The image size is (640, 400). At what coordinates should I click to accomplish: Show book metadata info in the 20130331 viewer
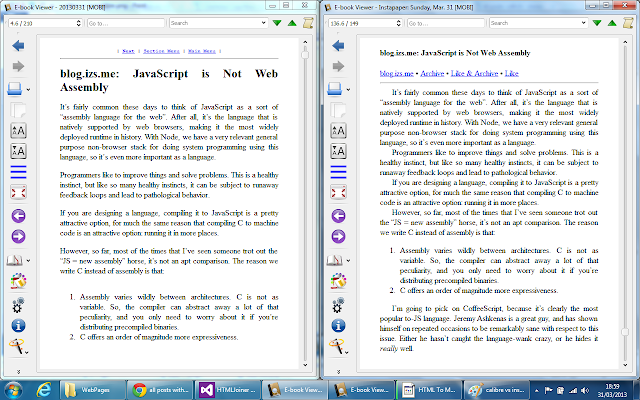coord(18,326)
